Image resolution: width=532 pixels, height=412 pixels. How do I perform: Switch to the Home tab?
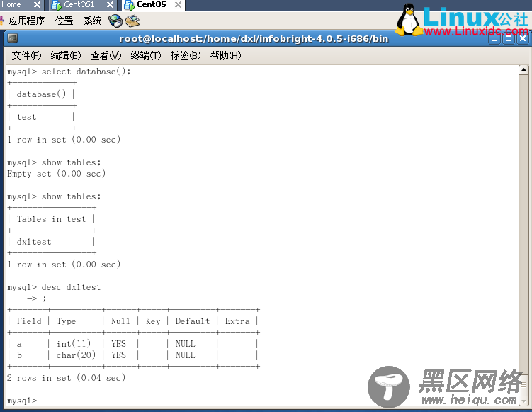[x=11, y=4]
